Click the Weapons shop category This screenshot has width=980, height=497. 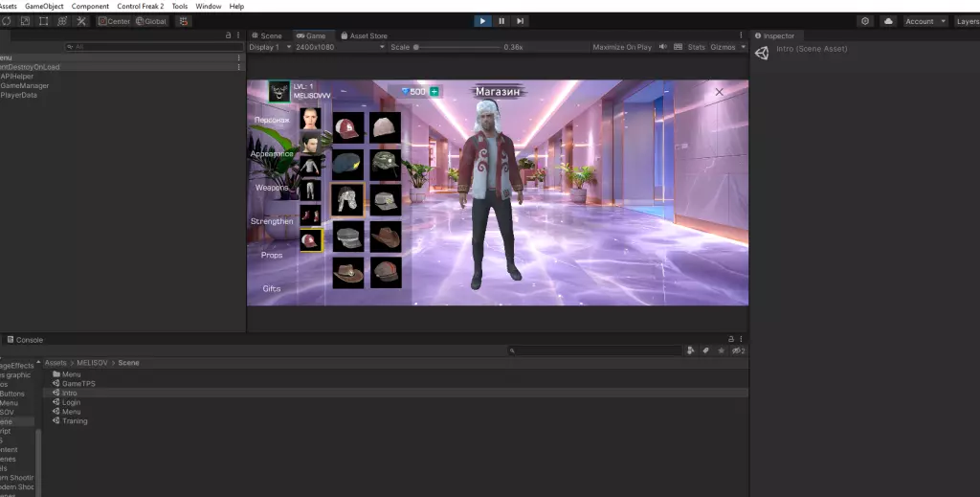[x=272, y=188]
